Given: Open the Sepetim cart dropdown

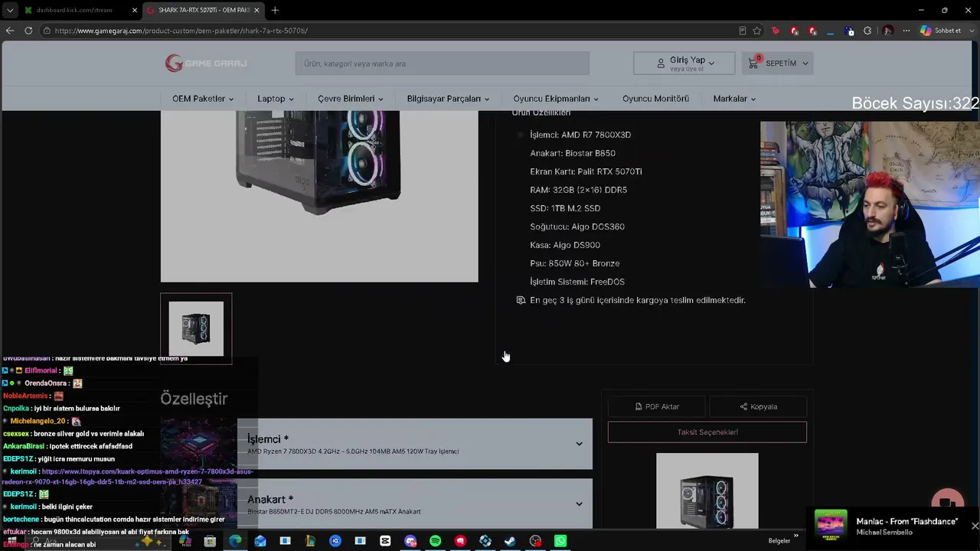Looking at the screenshot, I should coord(777,64).
